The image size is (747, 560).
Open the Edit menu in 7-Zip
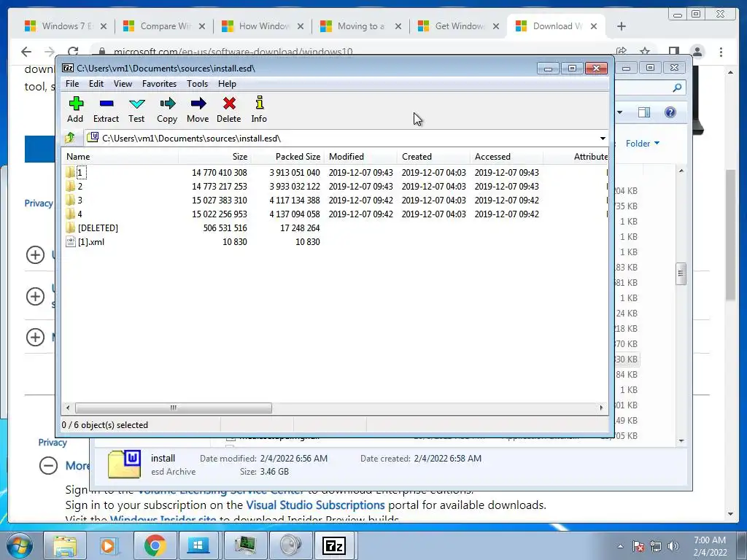click(x=96, y=84)
